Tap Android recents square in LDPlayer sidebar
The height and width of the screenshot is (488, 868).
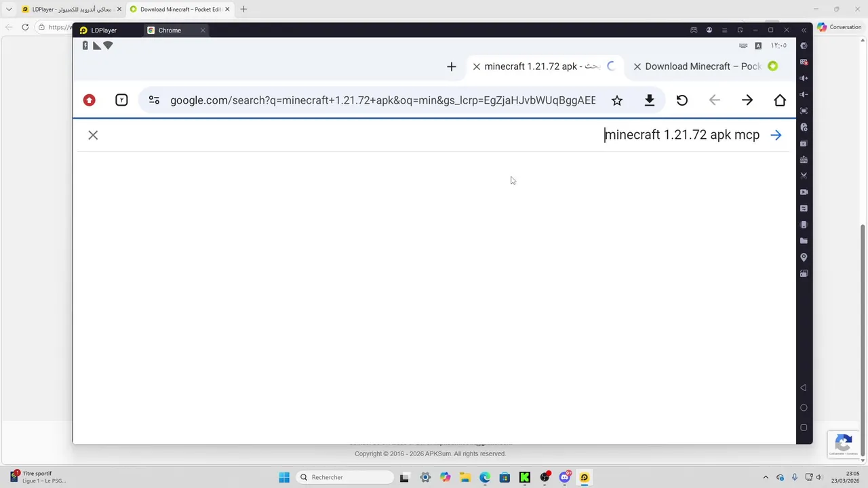point(804,428)
